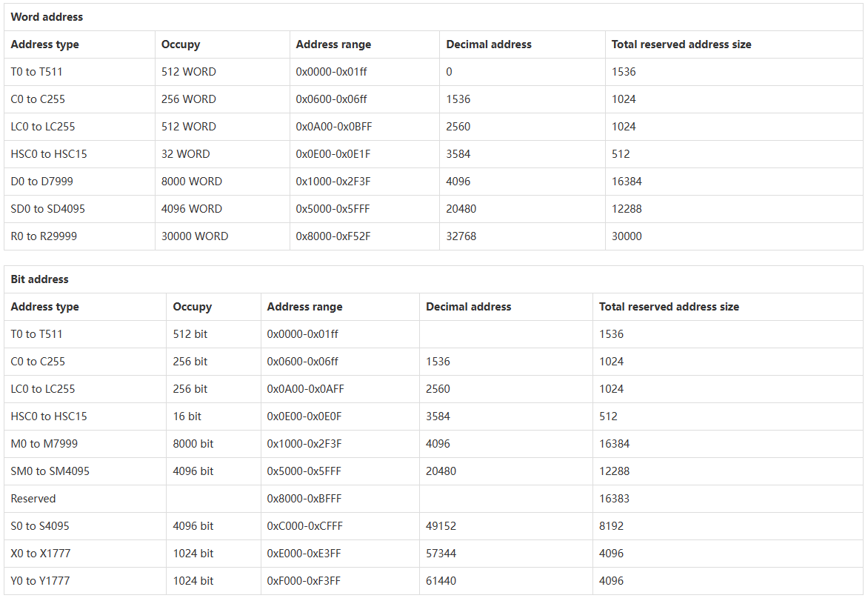Select the "16 bit" occupy cell
868x601 pixels.
click(187, 416)
